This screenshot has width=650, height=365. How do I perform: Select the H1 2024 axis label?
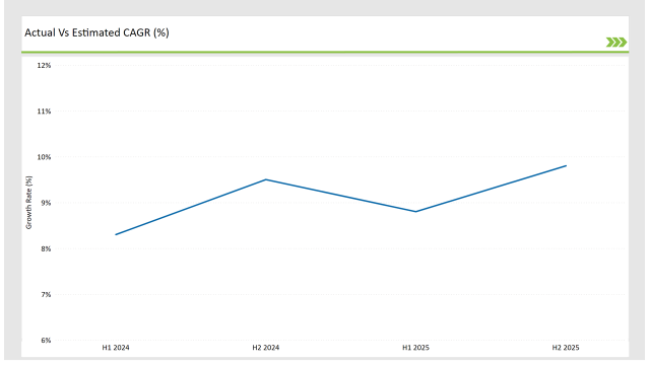pos(116,348)
